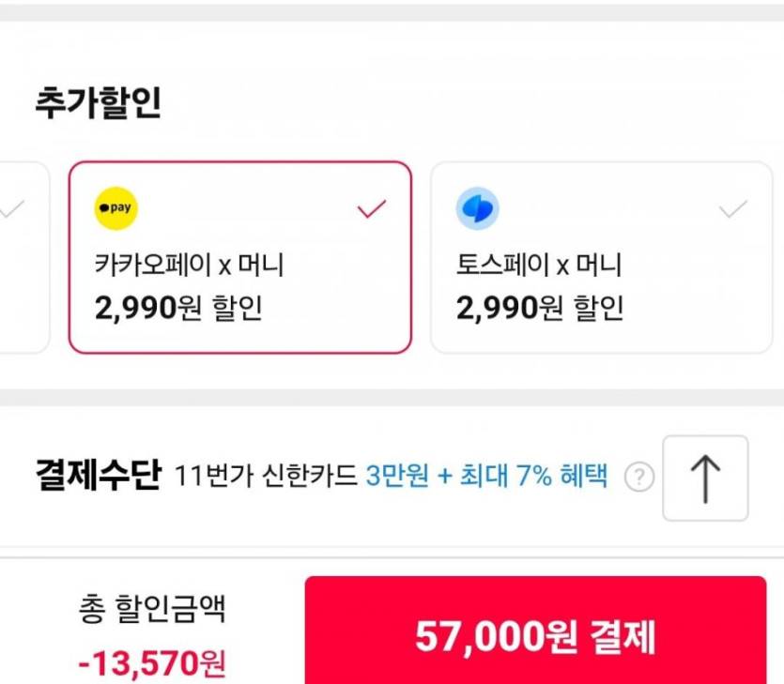Image resolution: width=784 pixels, height=684 pixels.
Task: Click the yellow Kakao Pay logo
Action: pos(115,209)
